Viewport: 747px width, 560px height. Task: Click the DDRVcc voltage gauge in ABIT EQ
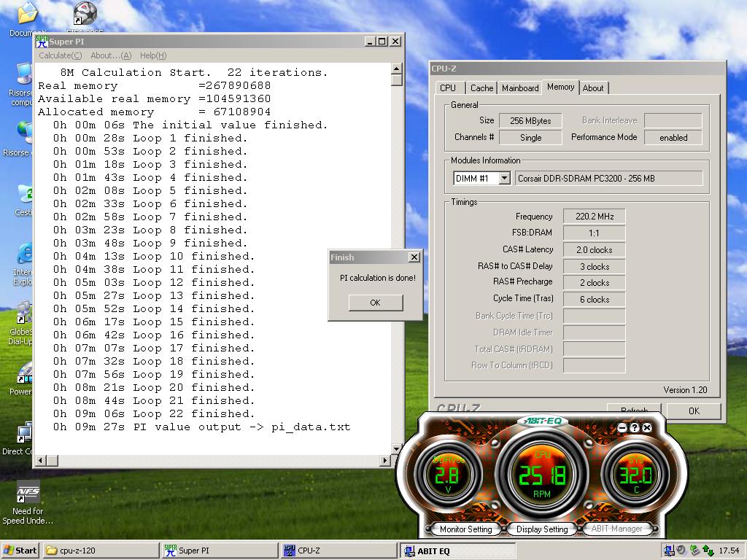(447, 475)
